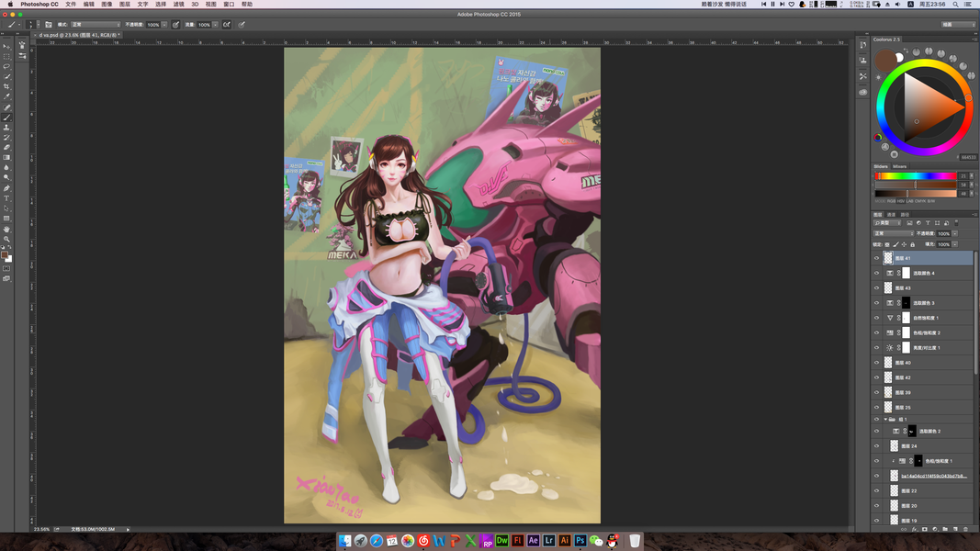This screenshot has height=551, width=980.
Task: Select the Eyedropper tool
Action: click(6, 96)
